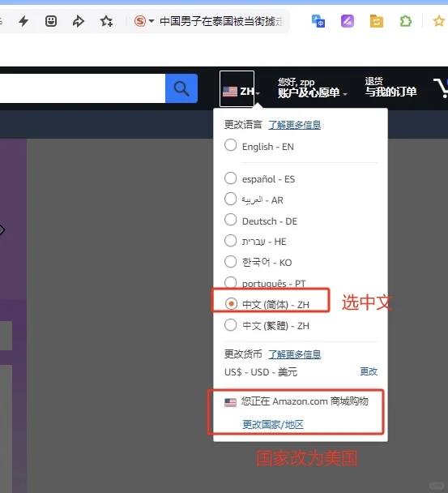Viewport: 448px width, 493px height.
Task: Open 了解更多信息 link beside 更改货币
Action: point(294,354)
